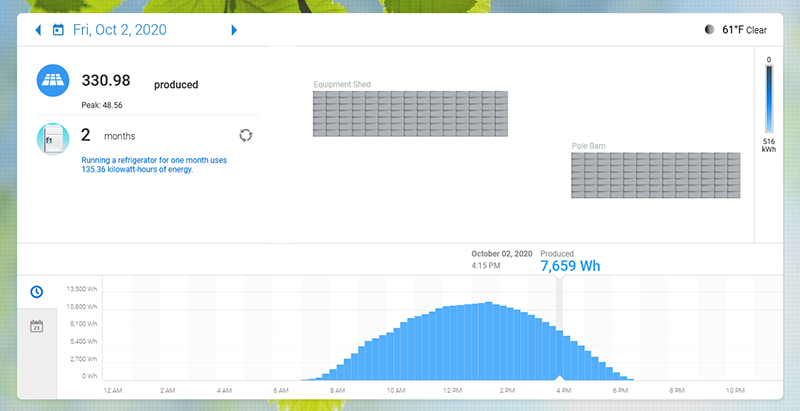Click the 61°F Clear weather text
The height and width of the screenshot is (411, 800).
pos(744,30)
